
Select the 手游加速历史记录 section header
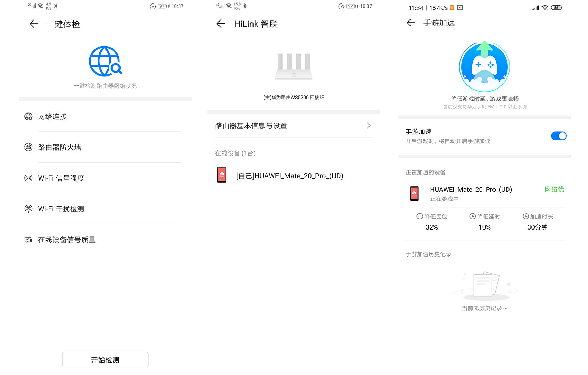(x=428, y=254)
